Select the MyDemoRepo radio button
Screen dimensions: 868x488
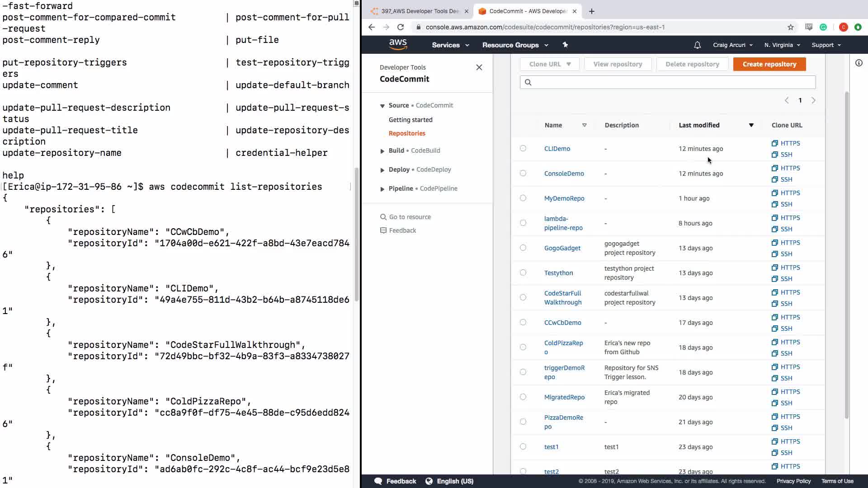523,198
